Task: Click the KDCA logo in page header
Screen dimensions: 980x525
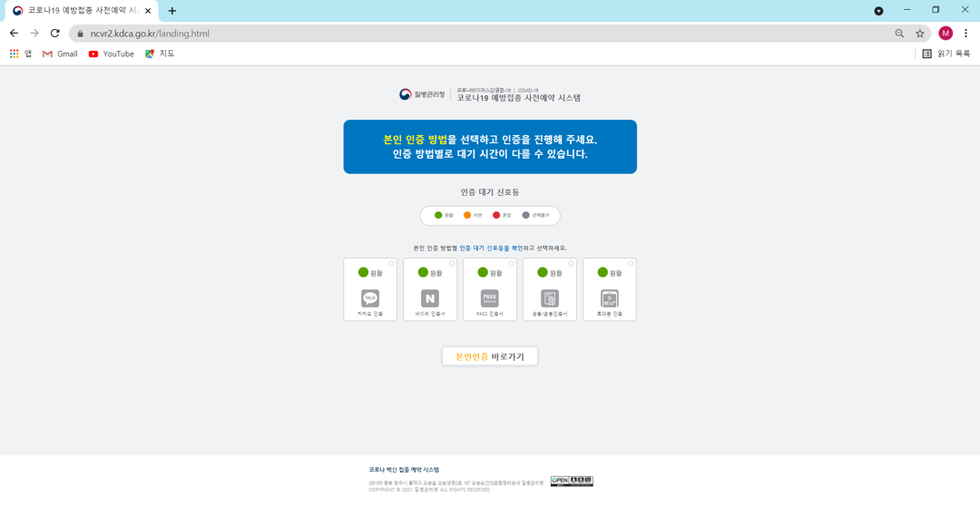Action: [422, 94]
